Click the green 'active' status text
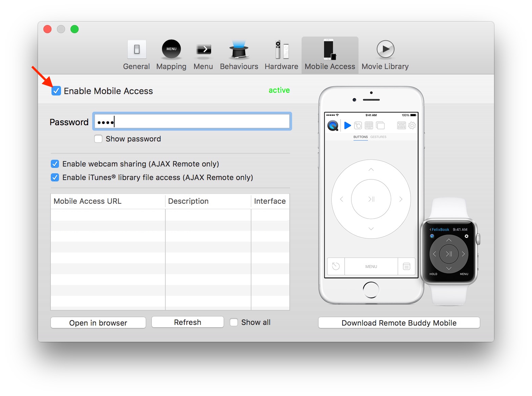The image size is (532, 396). tap(279, 90)
